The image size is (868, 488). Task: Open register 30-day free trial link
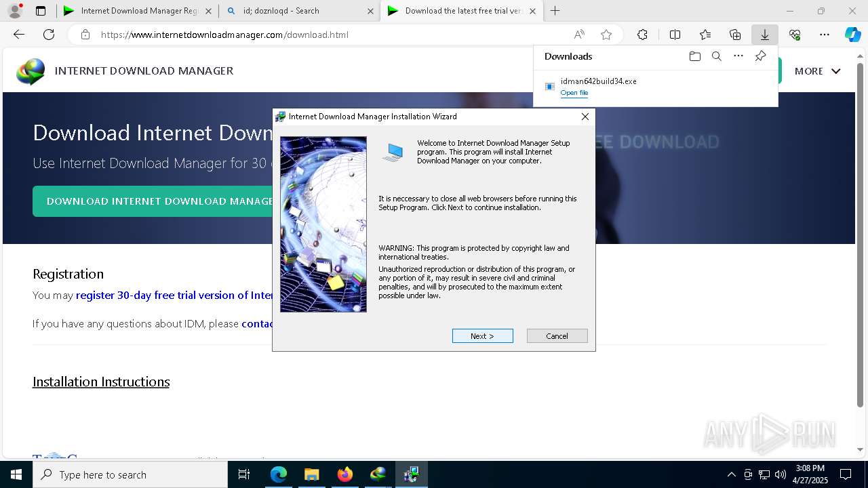click(x=174, y=296)
